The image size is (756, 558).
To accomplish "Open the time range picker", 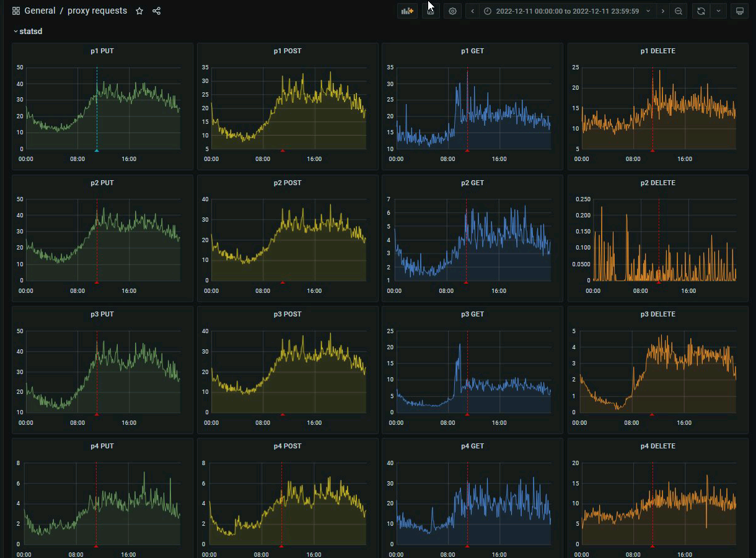I will (568, 11).
